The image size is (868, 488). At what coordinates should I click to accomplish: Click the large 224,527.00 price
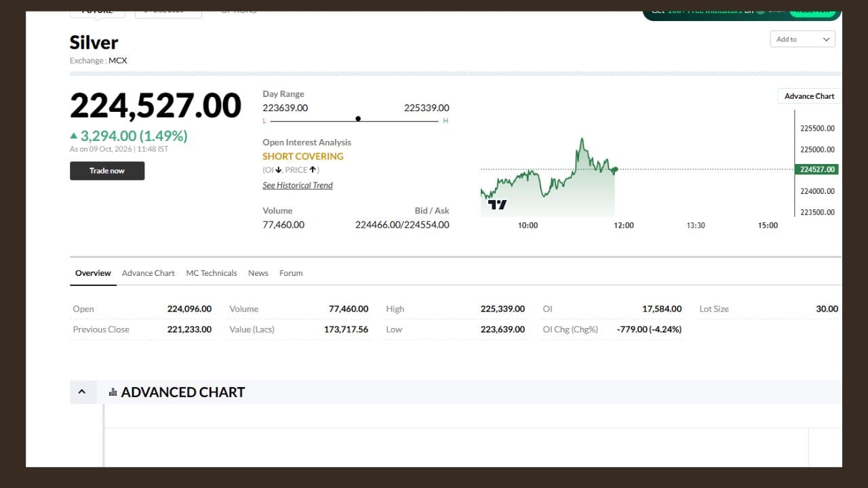tap(155, 106)
